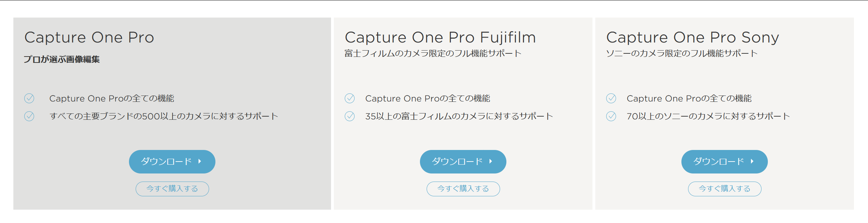868x223 pixels.
Task: Click checkmark icon next to 70以上のソニー feature
Action: [611, 116]
